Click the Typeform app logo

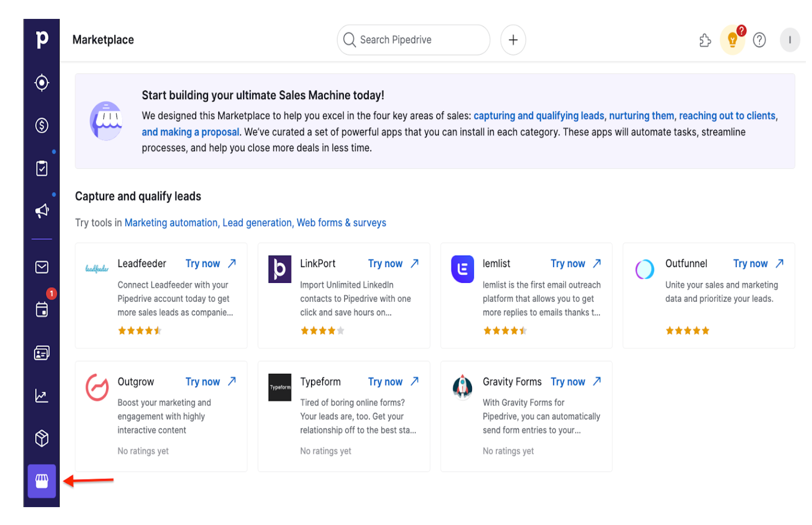[x=280, y=387]
